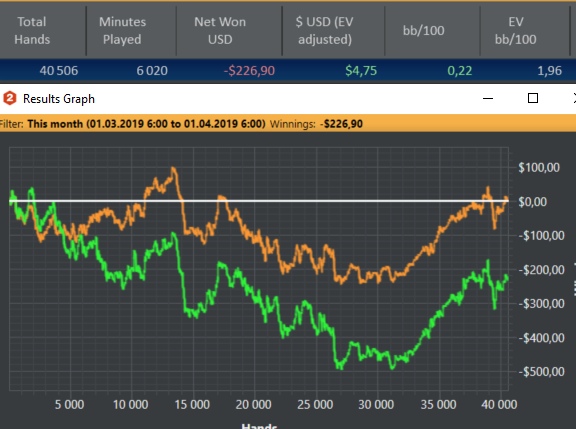Sort by Total Hands column header
This screenshot has height=429, width=576.
[x=32, y=30]
